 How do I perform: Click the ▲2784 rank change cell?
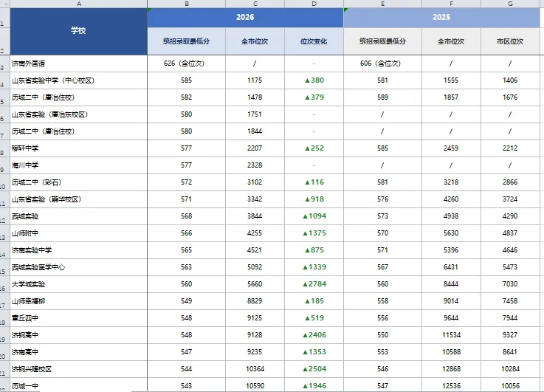pos(314,284)
